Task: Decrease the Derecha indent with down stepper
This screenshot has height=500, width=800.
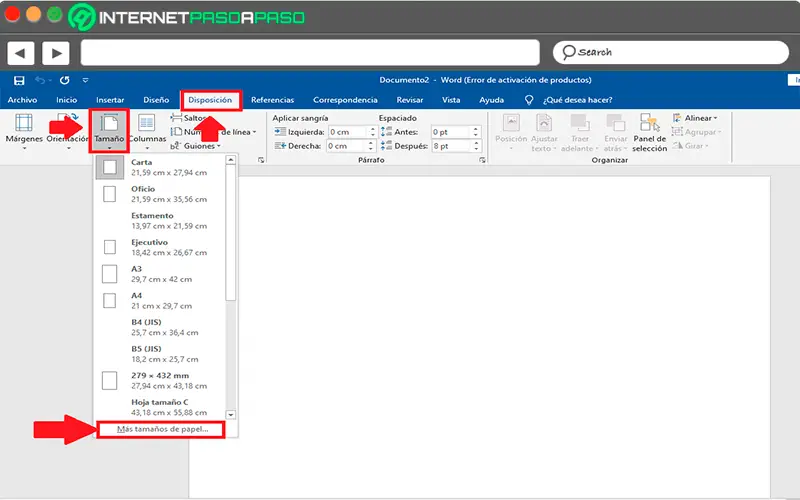Action: point(371,149)
